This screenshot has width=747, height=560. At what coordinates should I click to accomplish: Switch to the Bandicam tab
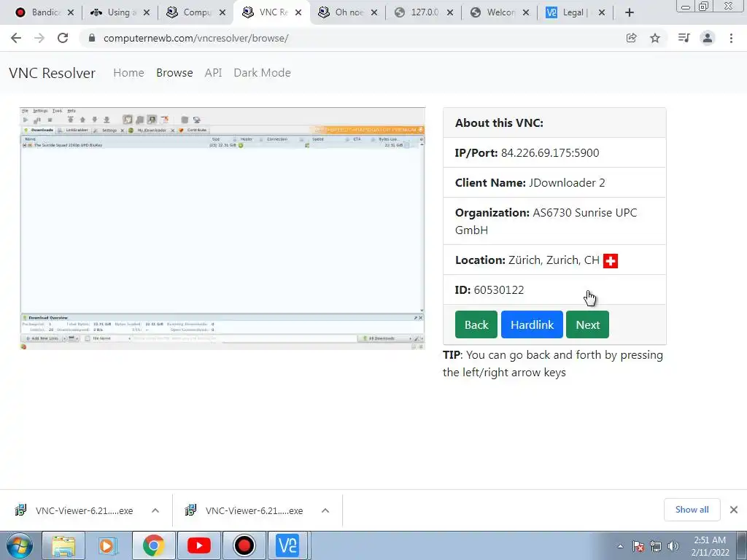point(44,12)
